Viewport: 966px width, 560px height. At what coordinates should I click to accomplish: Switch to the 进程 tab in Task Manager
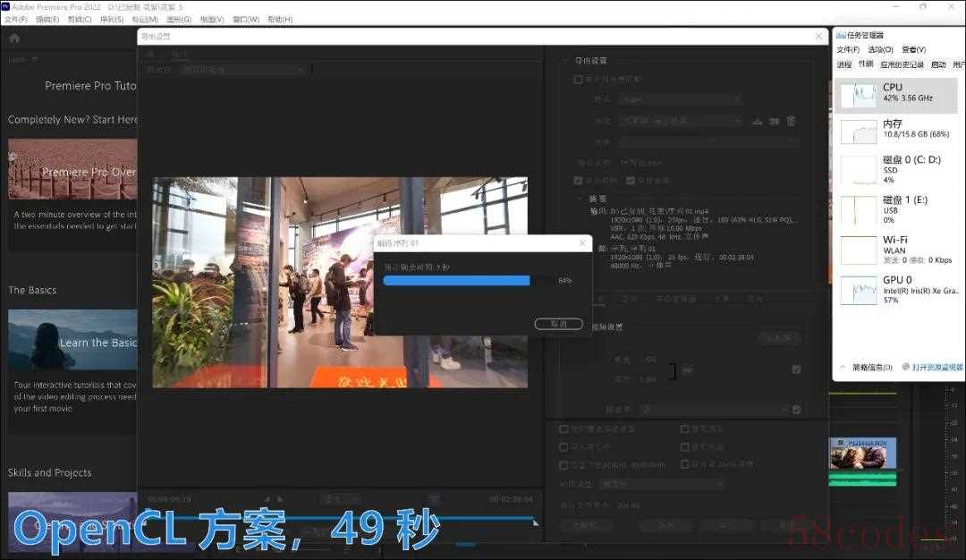tap(843, 64)
